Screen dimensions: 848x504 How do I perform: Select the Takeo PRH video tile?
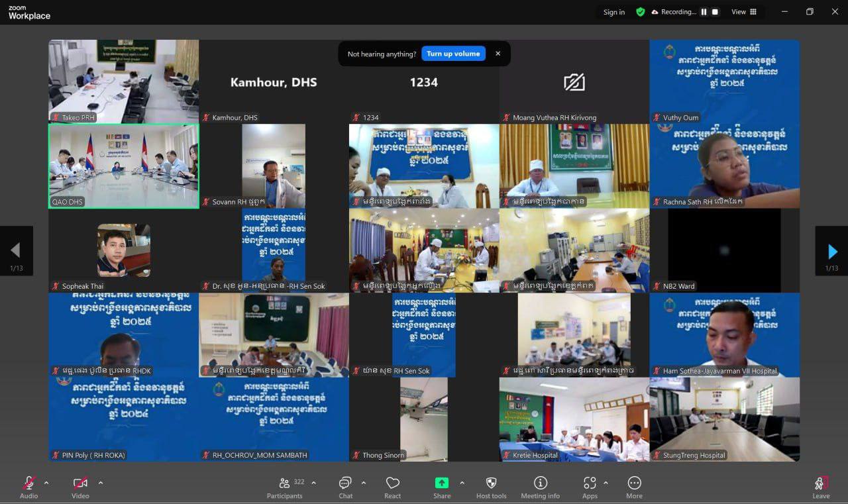coord(123,81)
